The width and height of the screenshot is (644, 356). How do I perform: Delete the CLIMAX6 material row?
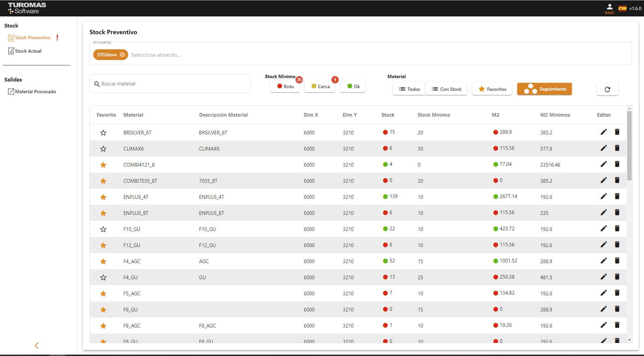(x=617, y=148)
